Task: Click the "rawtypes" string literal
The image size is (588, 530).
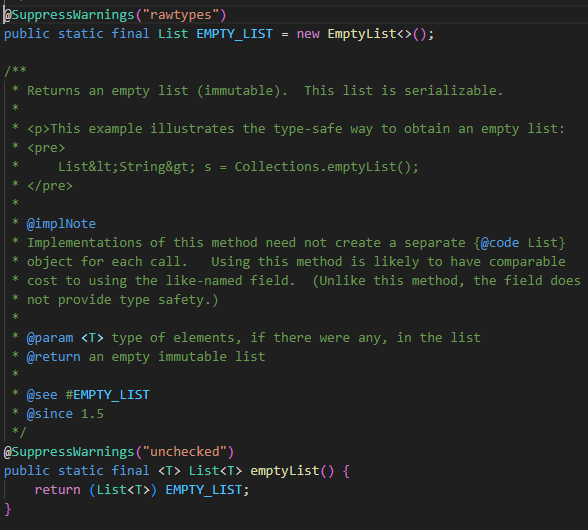Action: [x=181, y=15]
